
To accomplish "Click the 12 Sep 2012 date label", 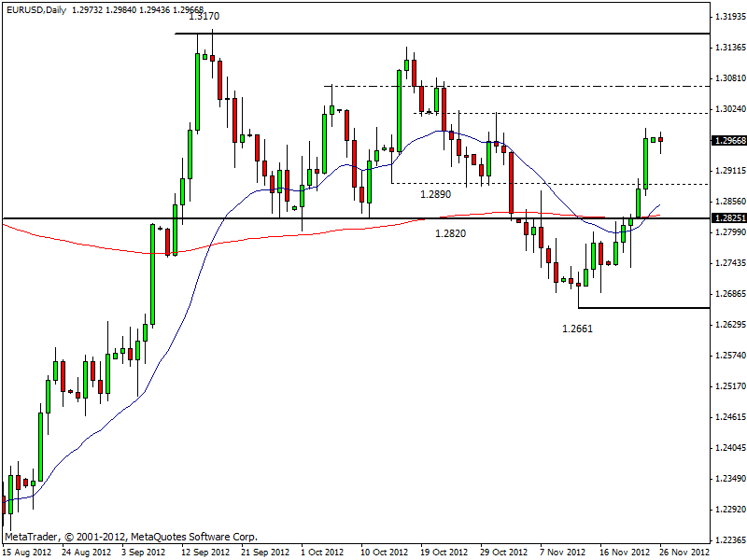I will point(204,552).
